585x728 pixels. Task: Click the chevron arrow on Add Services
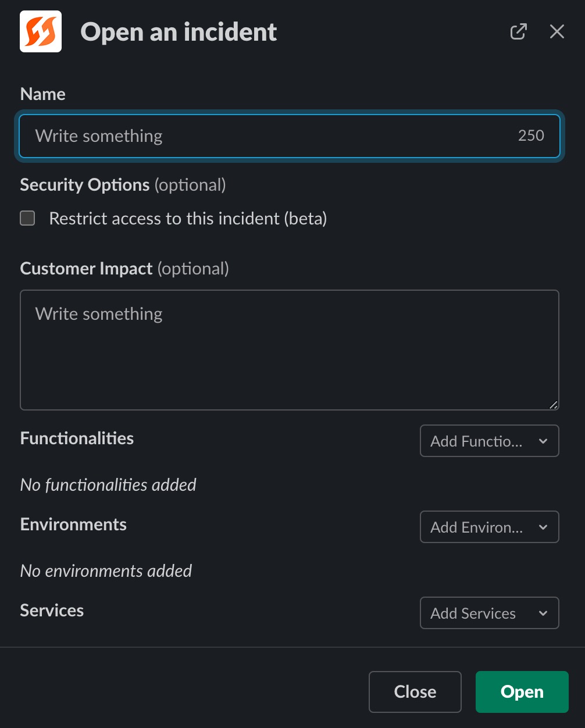click(x=543, y=613)
